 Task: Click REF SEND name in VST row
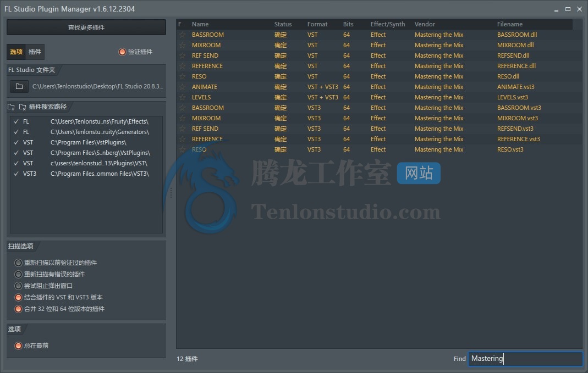click(x=205, y=56)
